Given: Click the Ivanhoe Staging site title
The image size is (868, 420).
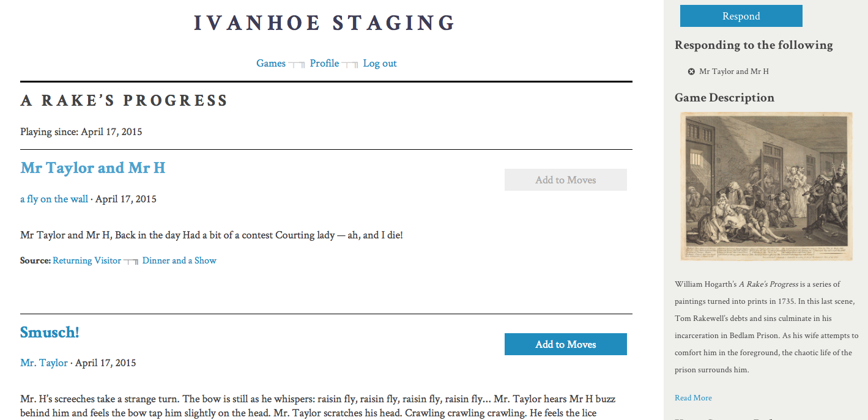Looking at the screenshot, I should click(325, 23).
